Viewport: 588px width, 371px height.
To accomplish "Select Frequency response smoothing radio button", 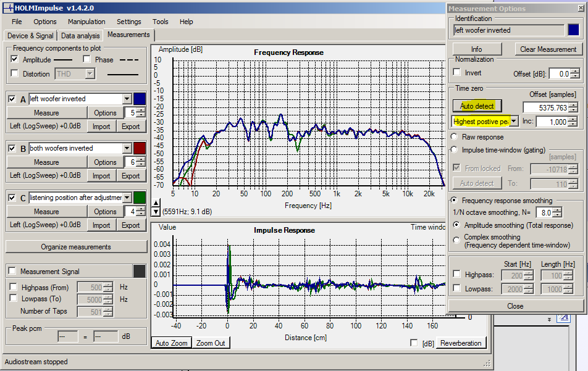I will point(454,200).
